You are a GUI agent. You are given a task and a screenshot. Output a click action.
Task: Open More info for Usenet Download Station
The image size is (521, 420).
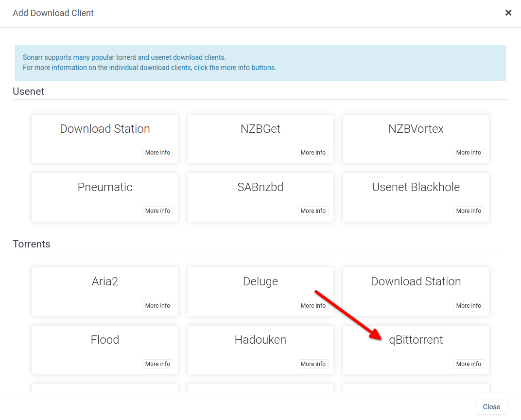coord(157,152)
